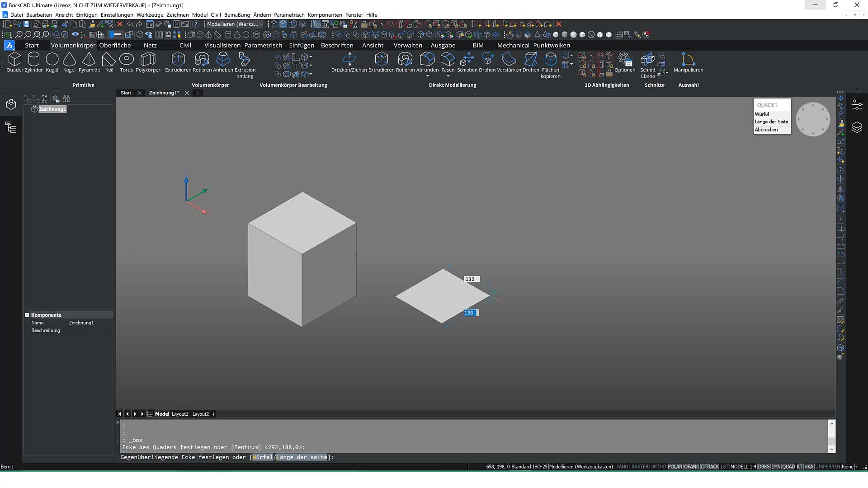Select Zeichnung1 in structure tree
Image resolution: width=868 pixels, height=488 pixels.
click(x=52, y=109)
